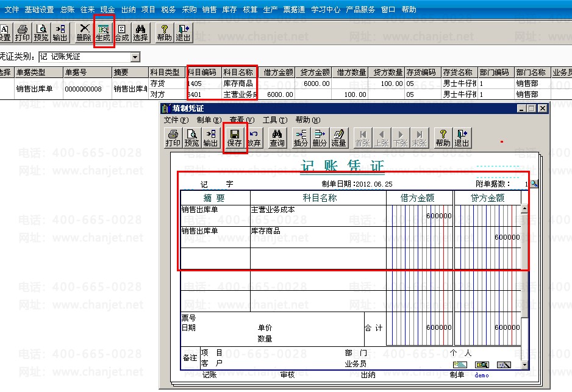
Task: Click the 选择 binoculars select icon
Action: 140,33
